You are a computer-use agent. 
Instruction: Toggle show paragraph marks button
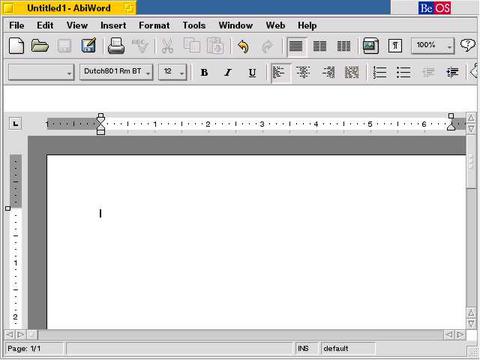coord(395,46)
